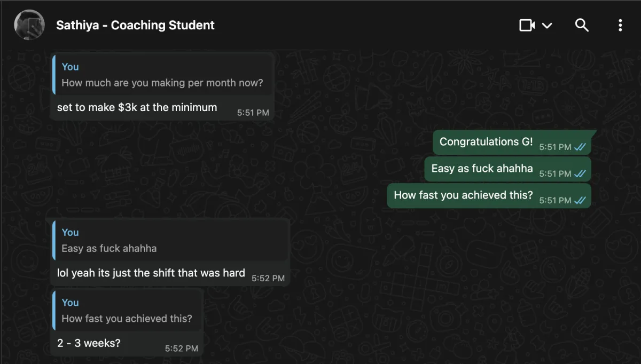The width and height of the screenshot is (641, 364).
Task: Jump to quoted 'How fast you achieved this?' reply
Action: point(127,311)
